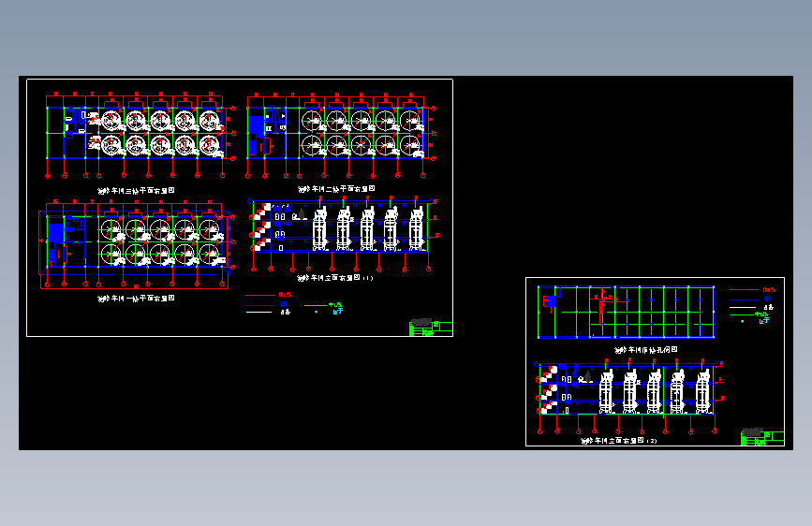The height and width of the screenshot is (526, 812).
Task: Click the blue legend line on the right sheet
Action: coord(744,300)
